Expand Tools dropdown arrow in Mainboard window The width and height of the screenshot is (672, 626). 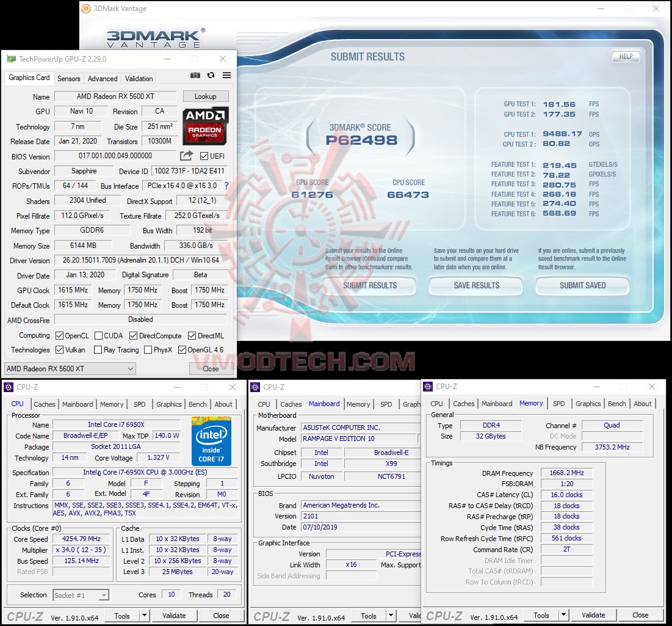(x=391, y=616)
